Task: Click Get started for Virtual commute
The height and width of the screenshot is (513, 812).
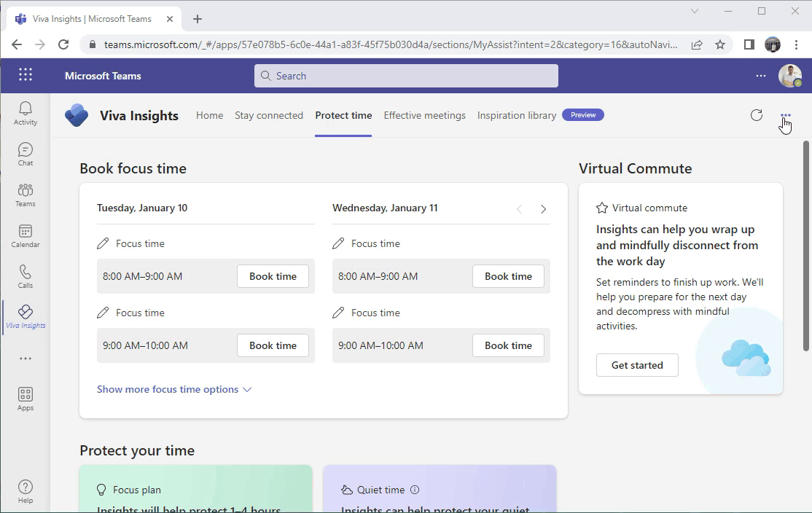Action: [637, 365]
